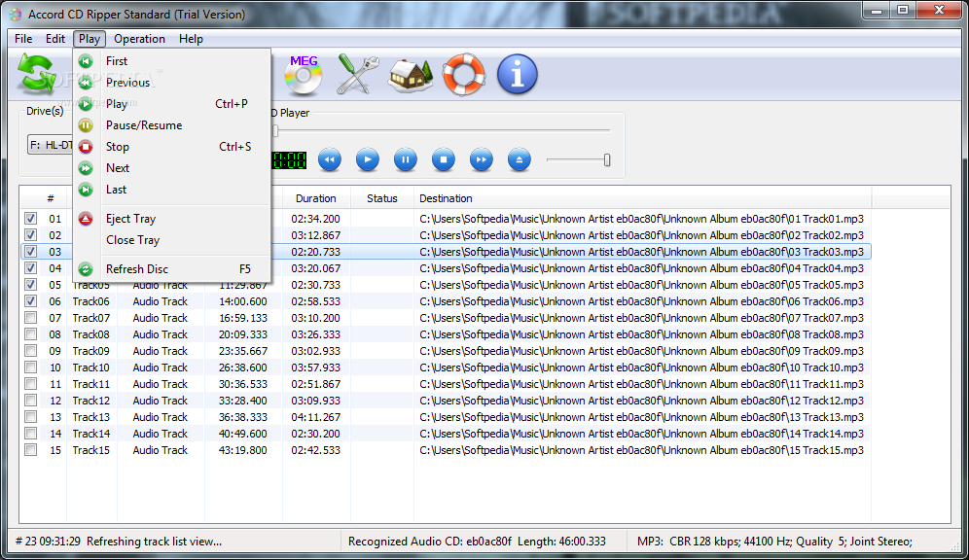Click the Status column header
This screenshot has width=969, height=560.
(382, 198)
